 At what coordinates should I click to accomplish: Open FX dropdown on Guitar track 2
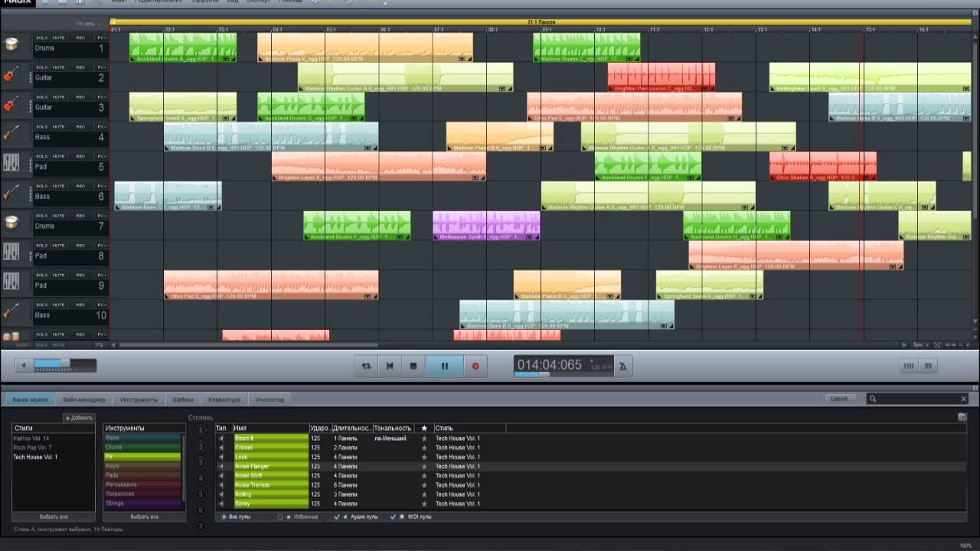[102, 67]
